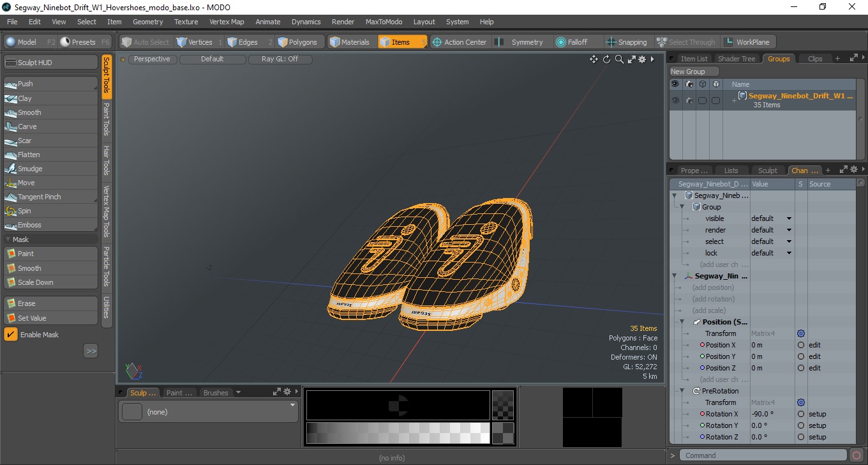Open the Channels panel gear settings
This screenshot has height=465, width=868.
click(x=853, y=170)
